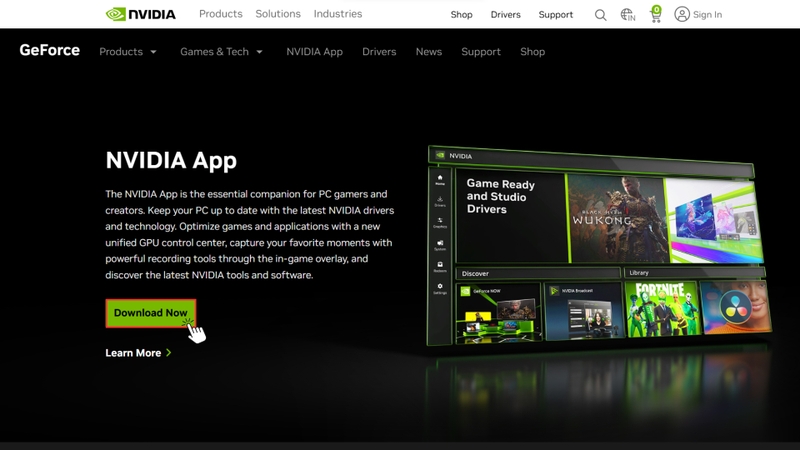Go to the NVIDIA App page in the GeForce nav
The image size is (800, 450).
[x=314, y=52]
